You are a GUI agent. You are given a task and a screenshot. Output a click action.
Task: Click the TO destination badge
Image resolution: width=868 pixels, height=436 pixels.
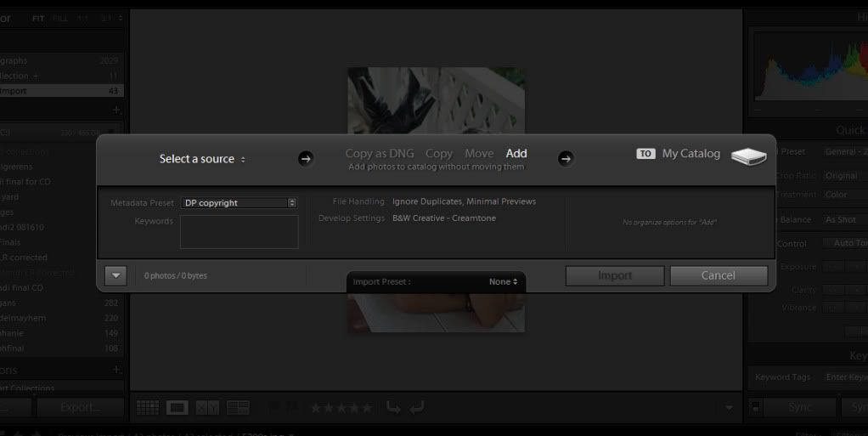tap(645, 154)
